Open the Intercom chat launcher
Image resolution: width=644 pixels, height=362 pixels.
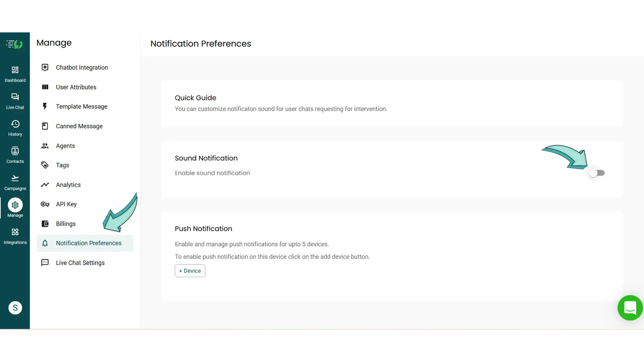630,308
